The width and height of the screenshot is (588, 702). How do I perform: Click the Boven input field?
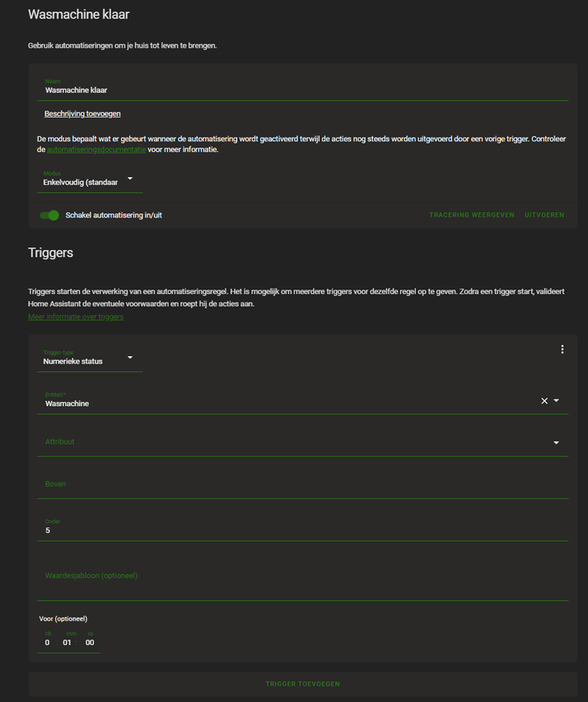point(176,484)
